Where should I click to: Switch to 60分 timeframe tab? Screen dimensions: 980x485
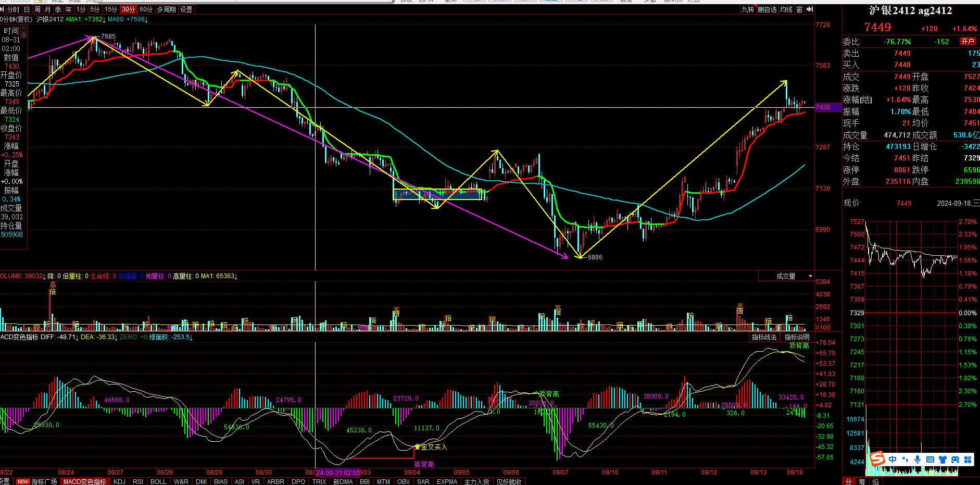(146, 9)
